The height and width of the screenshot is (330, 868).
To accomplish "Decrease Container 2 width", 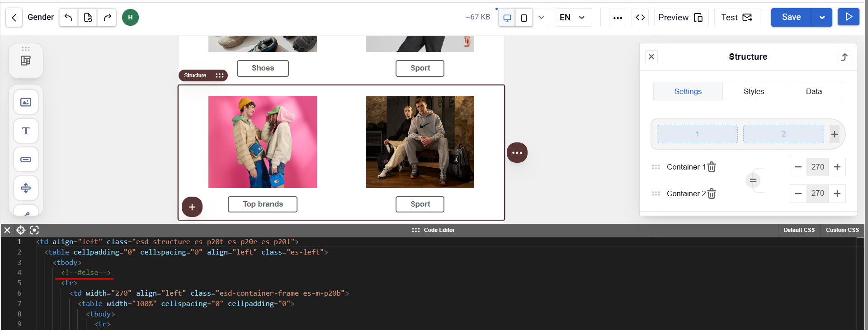I will tap(798, 193).
